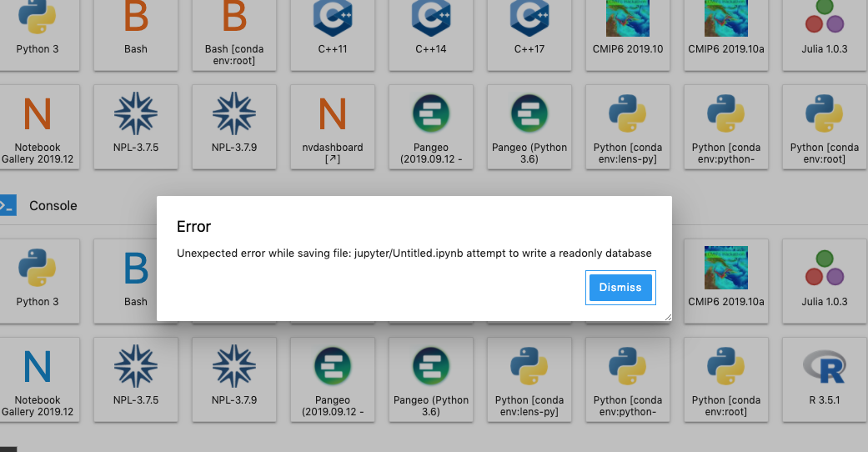Launch Python [conda env:lens-py] console in bottom row
The height and width of the screenshot is (452, 868).
pos(529,380)
